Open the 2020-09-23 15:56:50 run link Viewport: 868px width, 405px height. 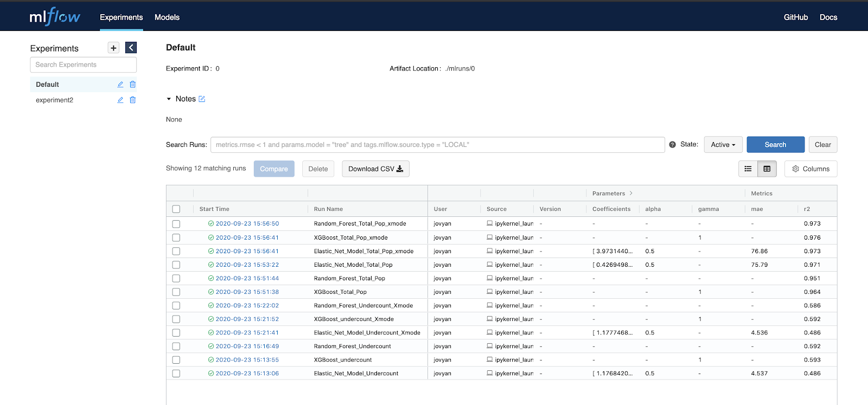[247, 224]
